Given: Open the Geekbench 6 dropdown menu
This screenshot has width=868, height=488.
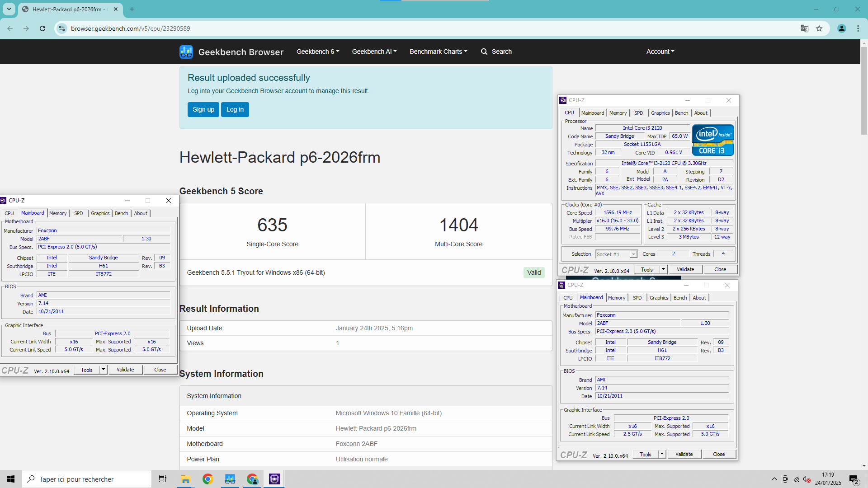Looking at the screenshot, I should [318, 52].
